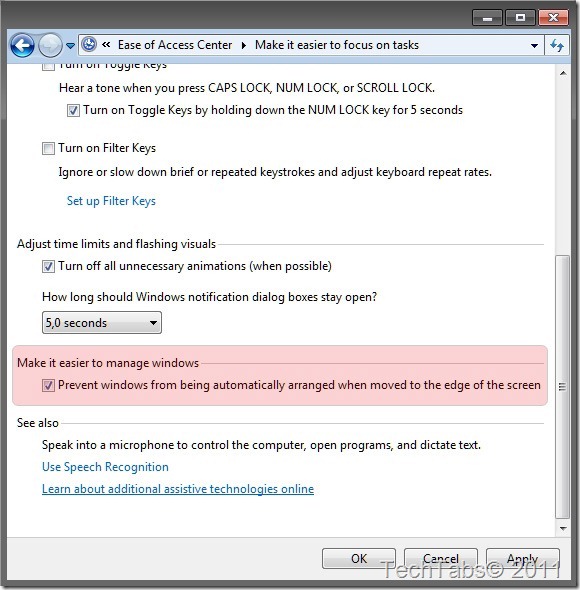Open the Use Speech Recognition link
The height and width of the screenshot is (590, 580).
point(105,467)
